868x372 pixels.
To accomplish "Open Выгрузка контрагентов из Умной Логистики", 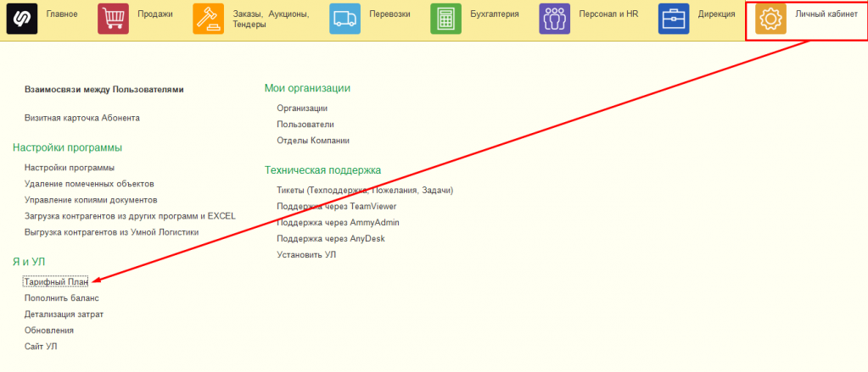I will click(x=112, y=232).
